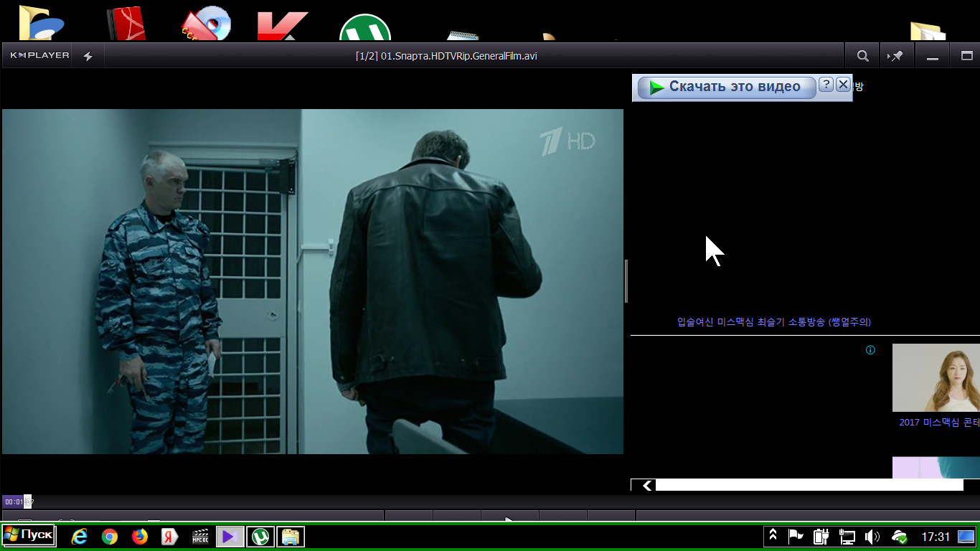
Task: Open the 17:31 clock in tray
Action: pos(936,536)
